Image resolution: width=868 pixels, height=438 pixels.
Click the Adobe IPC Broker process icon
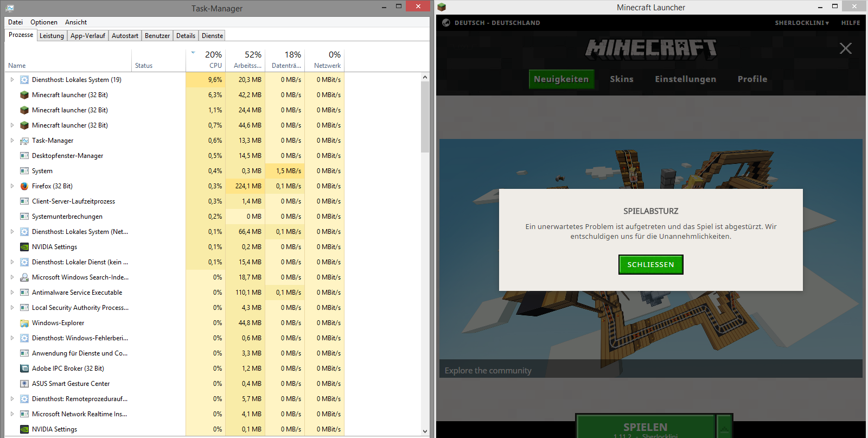[24, 369]
